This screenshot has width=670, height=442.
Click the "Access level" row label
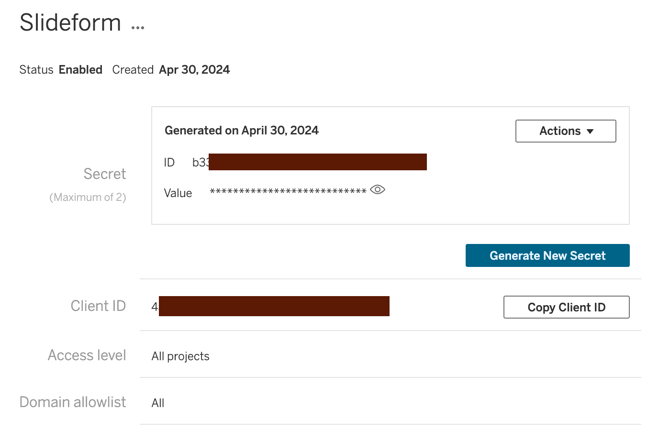click(87, 355)
